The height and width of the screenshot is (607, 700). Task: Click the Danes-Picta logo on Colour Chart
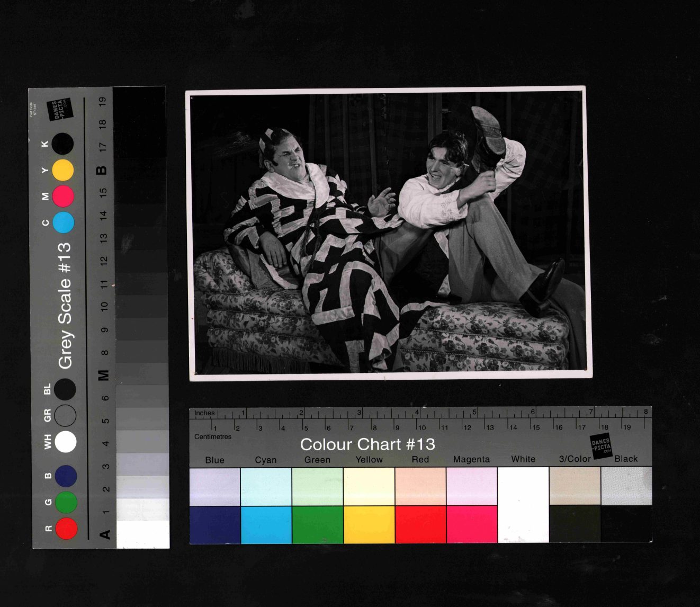[x=600, y=445]
